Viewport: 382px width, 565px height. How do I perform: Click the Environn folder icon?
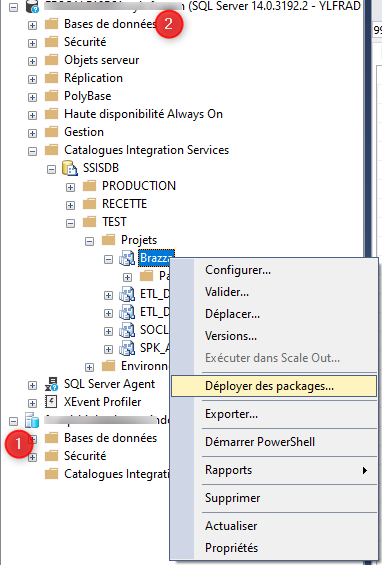(108, 366)
